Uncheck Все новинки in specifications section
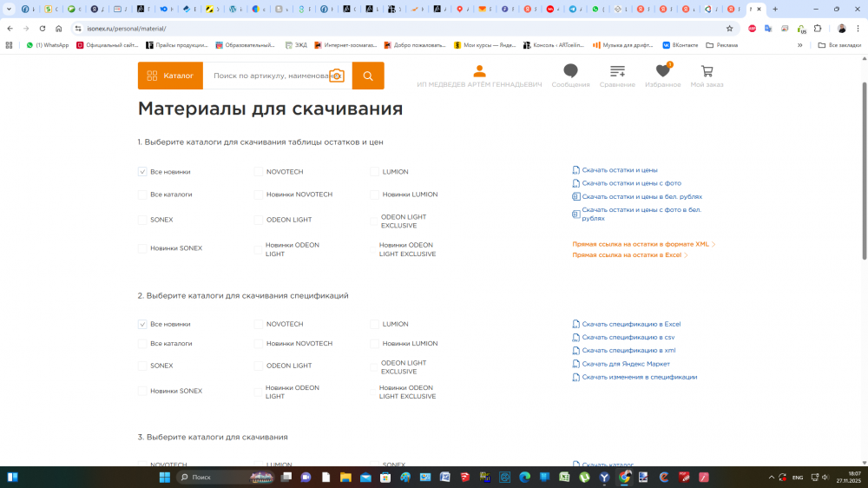The height and width of the screenshot is (488, 868). [142, 324]
